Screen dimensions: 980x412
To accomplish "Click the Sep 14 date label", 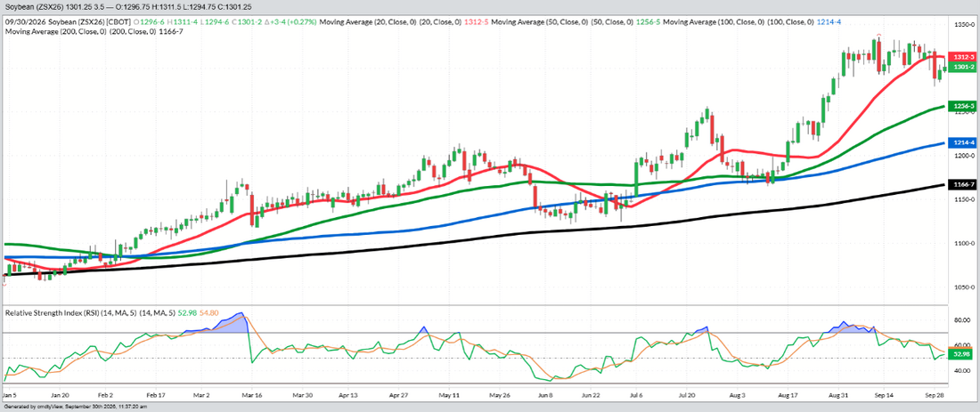I will [883, 395].
